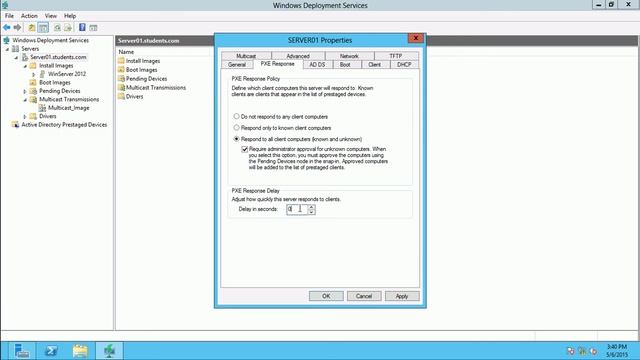The image size is (640, 360).
Task: Click the Apply button
Action: click(x=402, y=296)
